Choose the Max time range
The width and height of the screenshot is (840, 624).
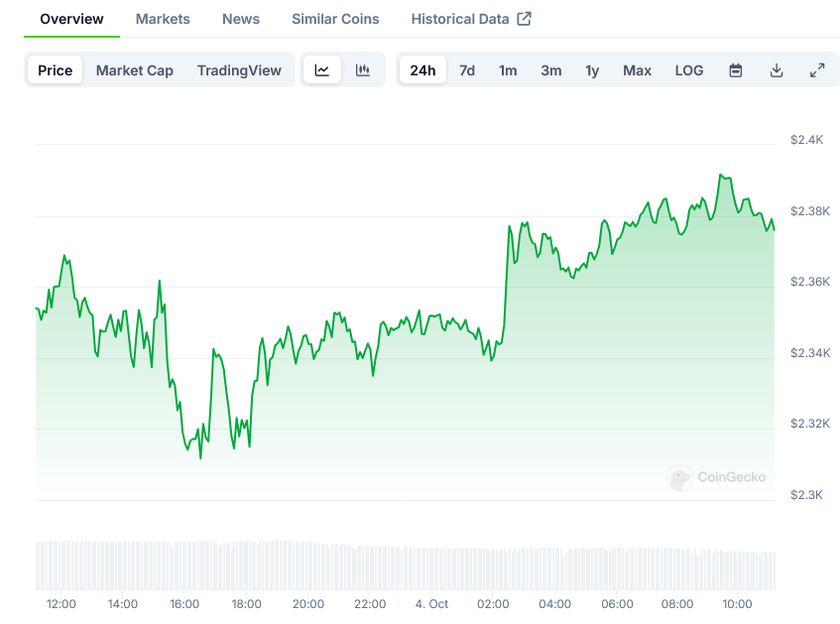[x=637, y=70]
